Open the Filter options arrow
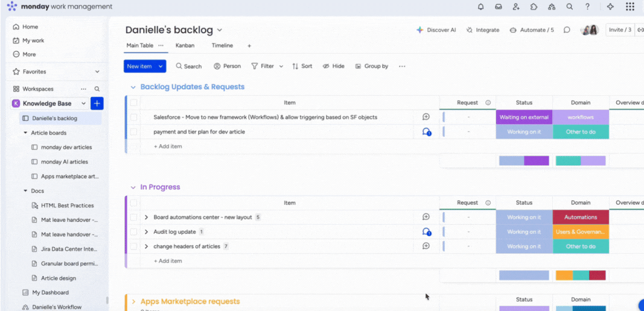This screenshot has height=311, width=644. (x=281, y=66)
